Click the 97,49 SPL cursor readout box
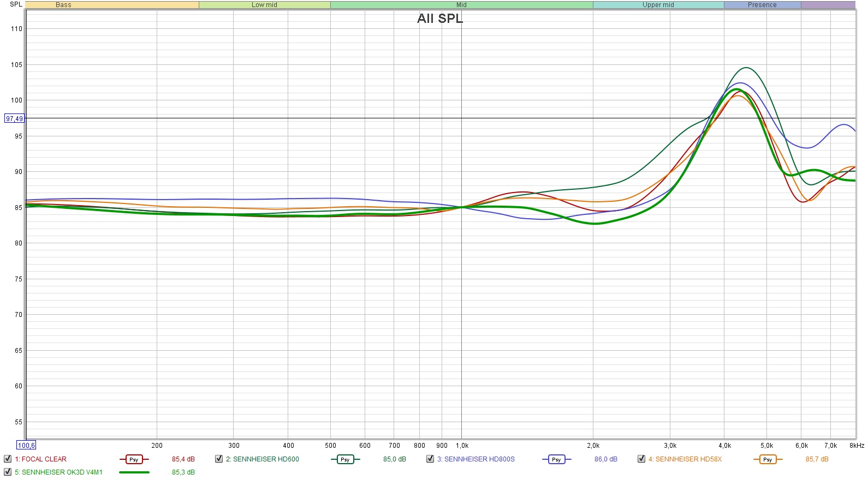The height and width of the screenshot is (480, 868). [15, 118]
